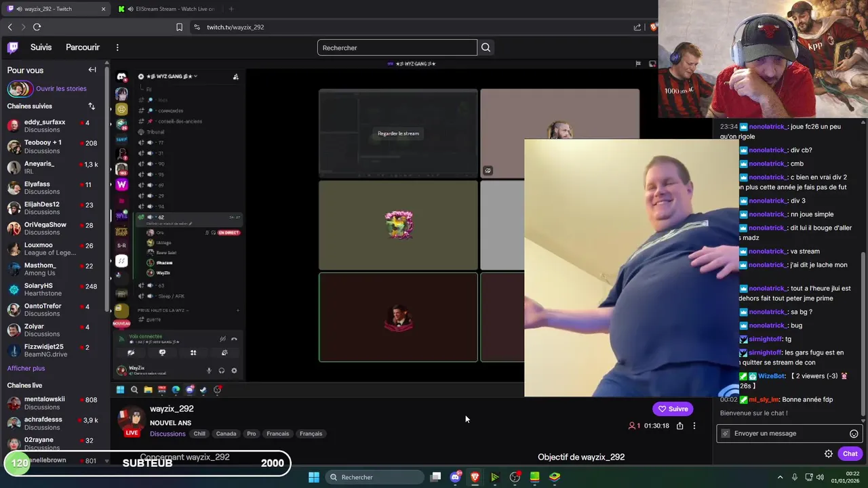The width and height of the screenshot is (868, 488).
Task: Click the Suivre follow button
Action: pyautogui.click(x=672, y=409)
